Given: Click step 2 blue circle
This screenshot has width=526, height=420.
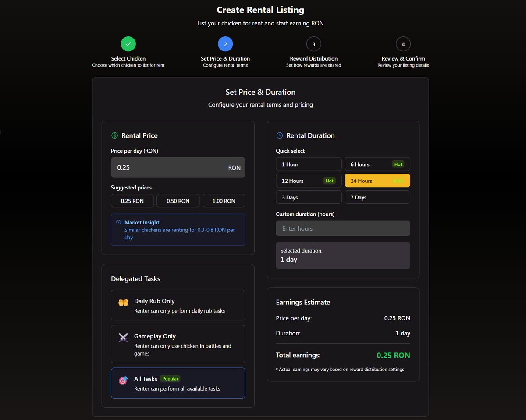Looking at the screenshot, I should click(225, 44).
